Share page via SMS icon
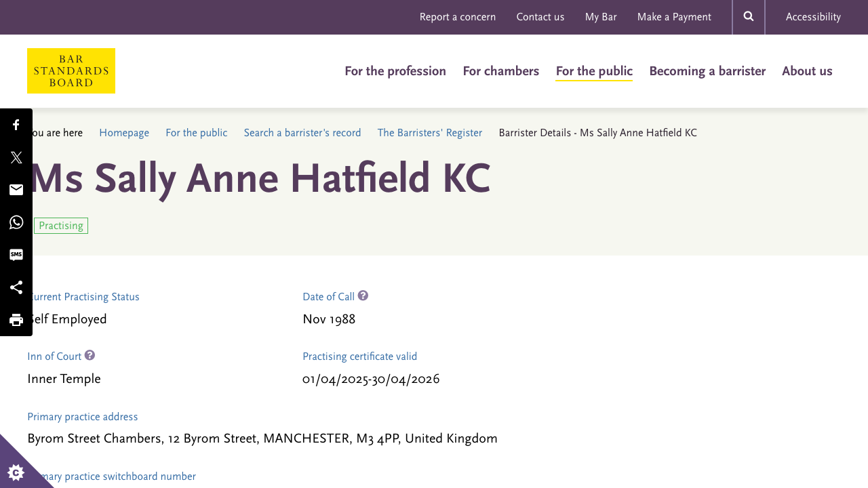 pyautogui.click(x=16, y=255)
